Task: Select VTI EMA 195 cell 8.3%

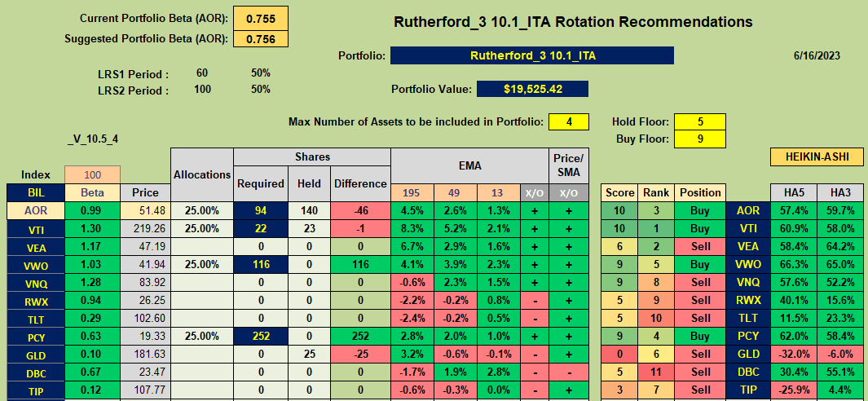Action: click(412, 229)
